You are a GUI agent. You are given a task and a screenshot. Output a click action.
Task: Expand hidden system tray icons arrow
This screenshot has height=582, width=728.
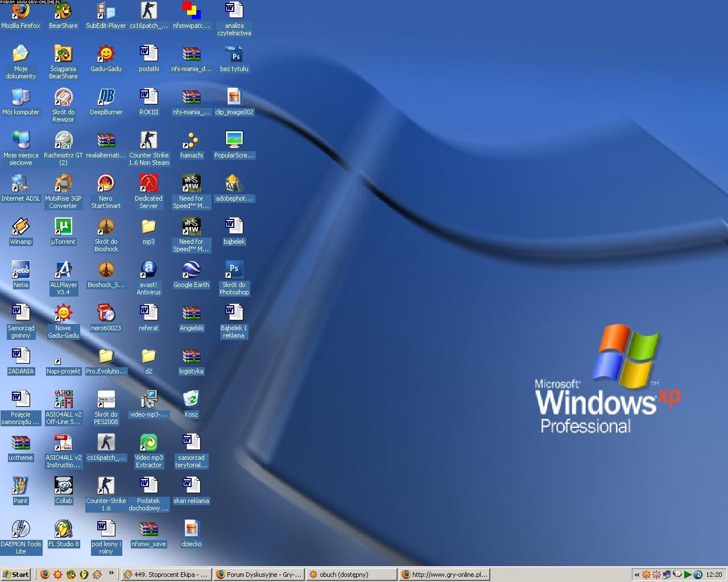coord(636,575)
